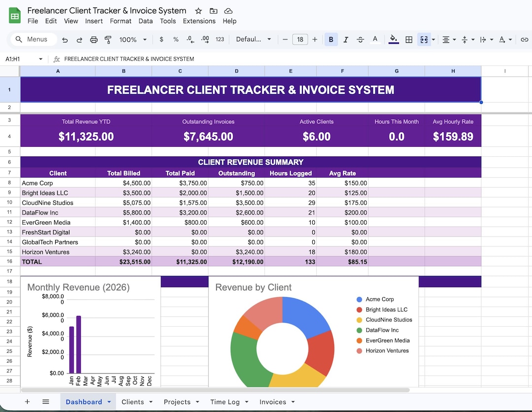Click the font size field

pos(300,39)
